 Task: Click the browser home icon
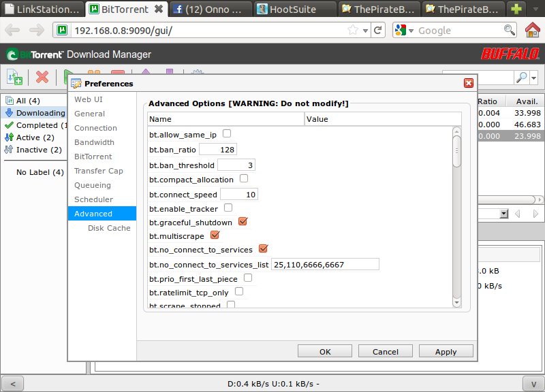[x=533, y=31]
